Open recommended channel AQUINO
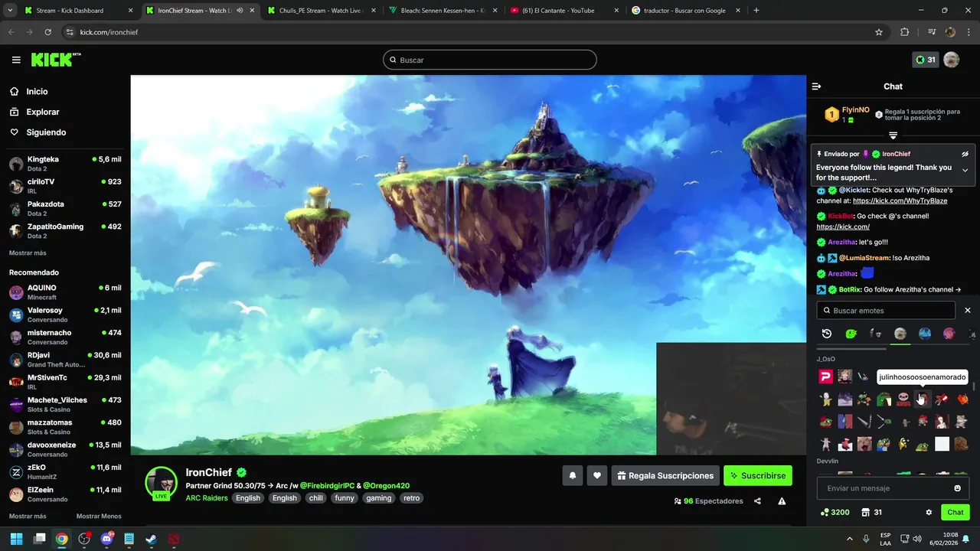This screenshot has height=551, width=980. 64,292
